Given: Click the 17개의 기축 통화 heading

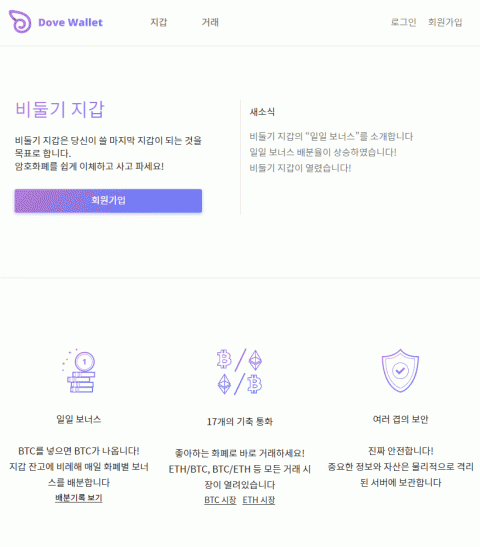Looking at the screenshot, I should point(240,421).
